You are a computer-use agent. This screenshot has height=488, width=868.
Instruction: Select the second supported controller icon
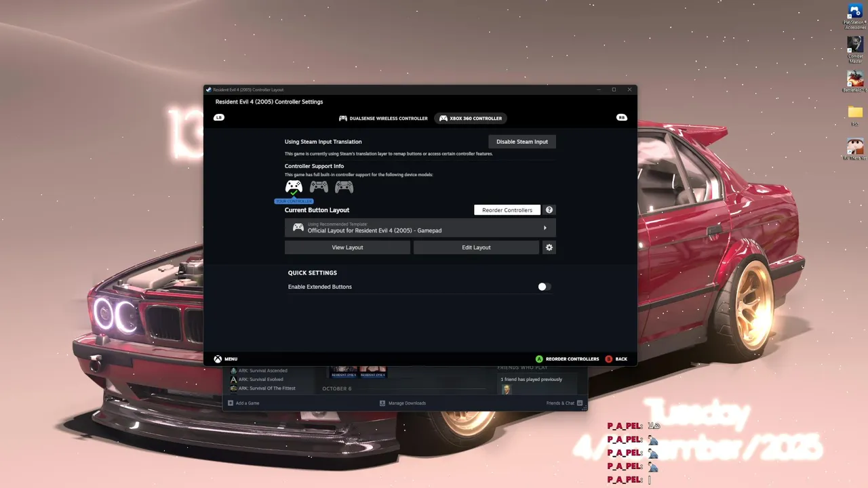319,186
